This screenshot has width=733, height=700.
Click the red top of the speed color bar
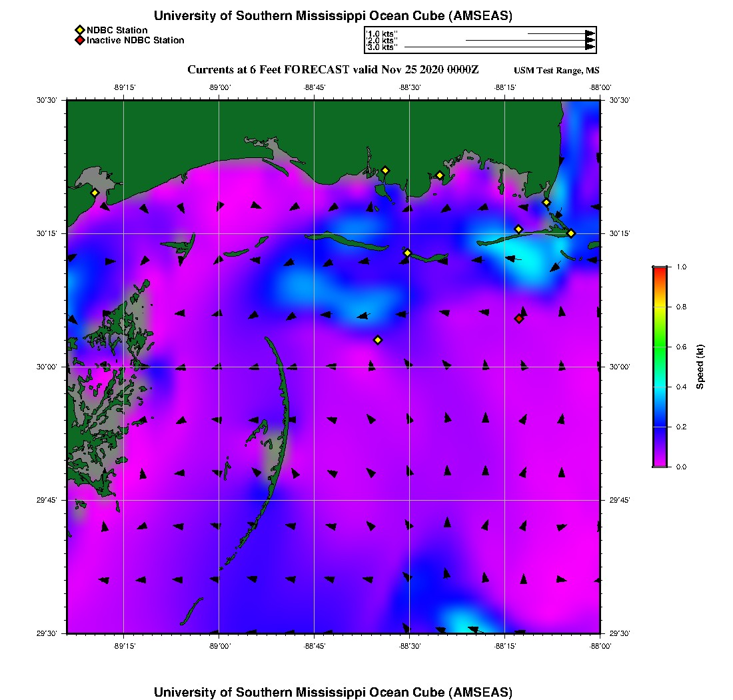click(x=660, y=271)
